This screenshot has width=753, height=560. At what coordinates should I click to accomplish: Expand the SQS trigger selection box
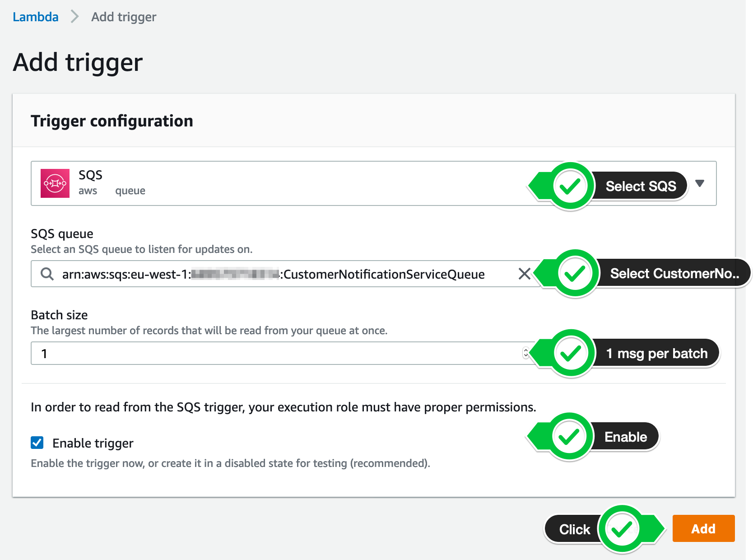[374, 183]
